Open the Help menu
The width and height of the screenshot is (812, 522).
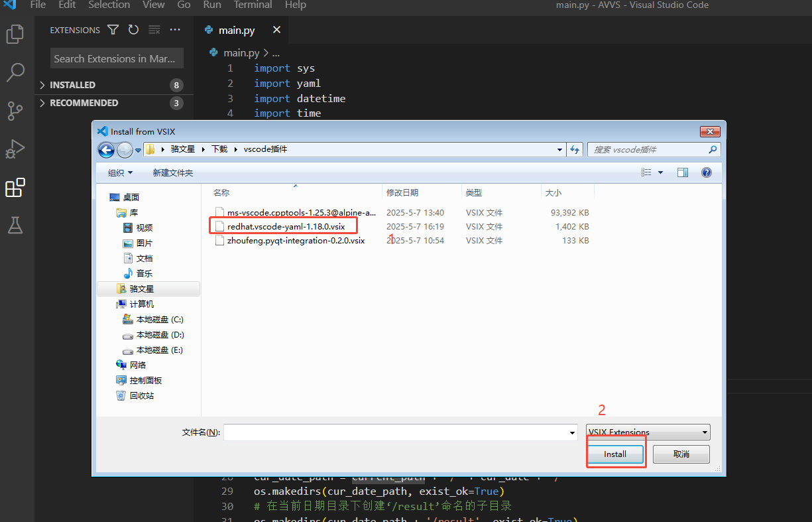pyautogui.click(x=296, y=5)
